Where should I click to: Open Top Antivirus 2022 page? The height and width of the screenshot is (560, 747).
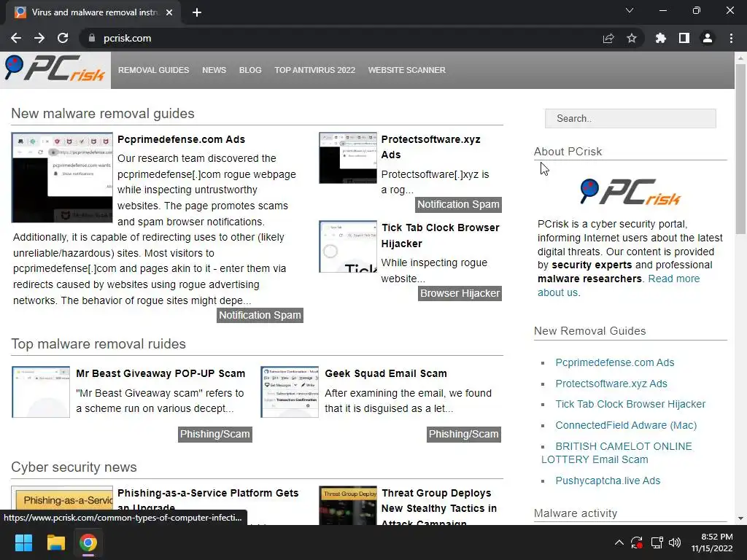314,70
